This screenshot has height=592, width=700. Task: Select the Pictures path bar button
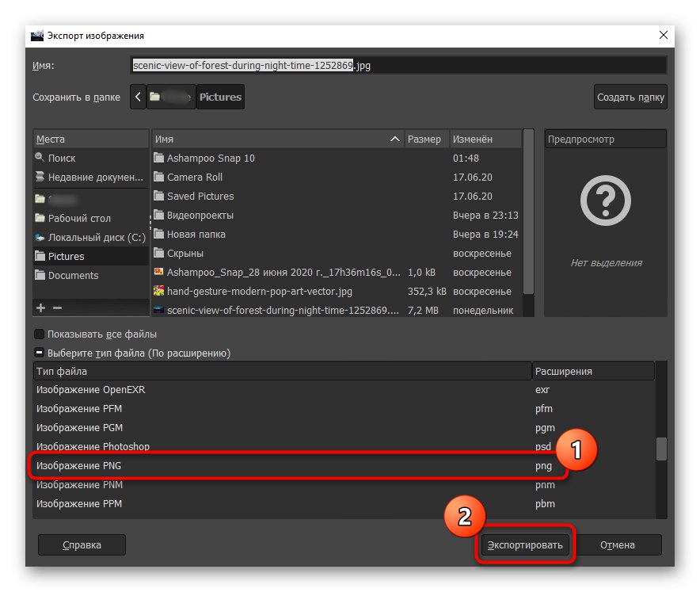(x=220, y=97)
